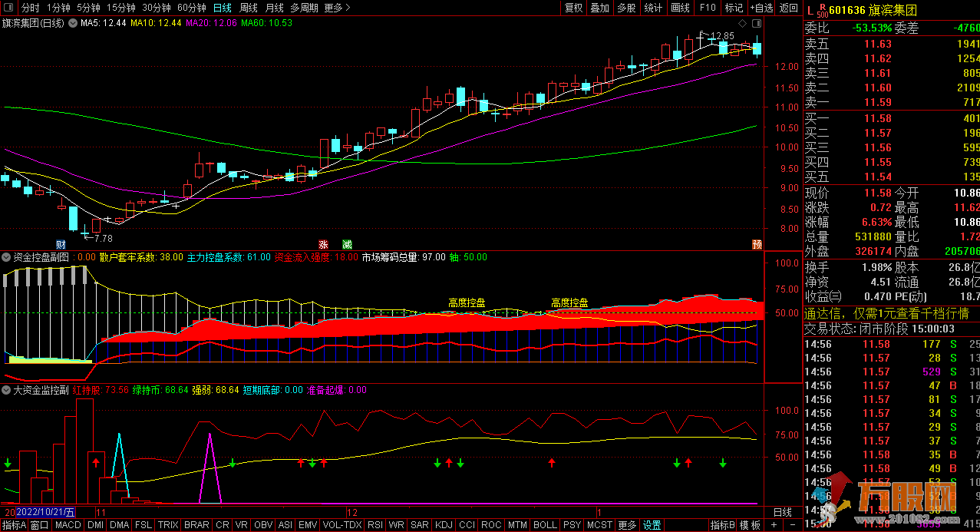The width and height of the screenshot is (980, 532).
Task: Click the 卖一 11.59 order book row
Action: click(x=892, y=102)
